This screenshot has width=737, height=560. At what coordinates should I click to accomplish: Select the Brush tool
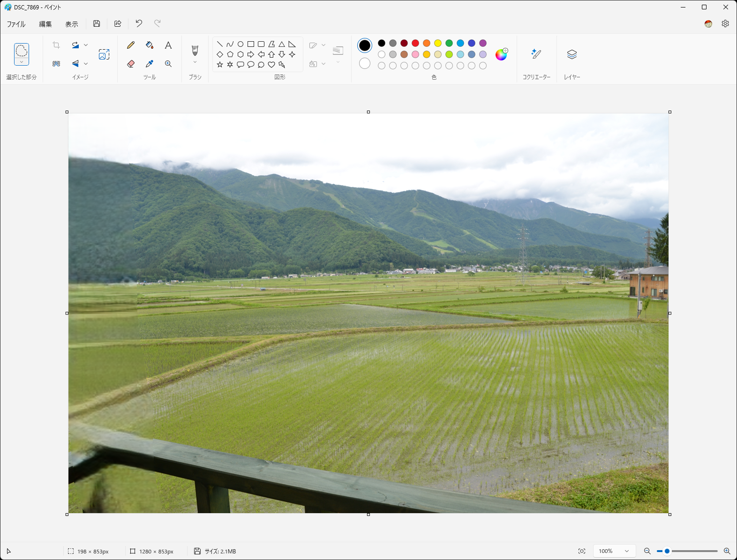[x=195, y=50]
